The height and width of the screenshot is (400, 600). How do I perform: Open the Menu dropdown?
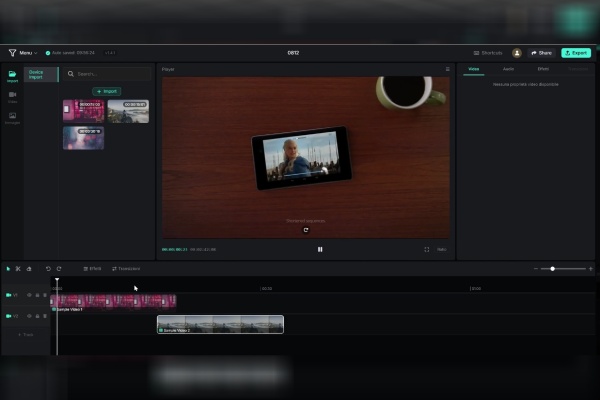tap(28, 53)
